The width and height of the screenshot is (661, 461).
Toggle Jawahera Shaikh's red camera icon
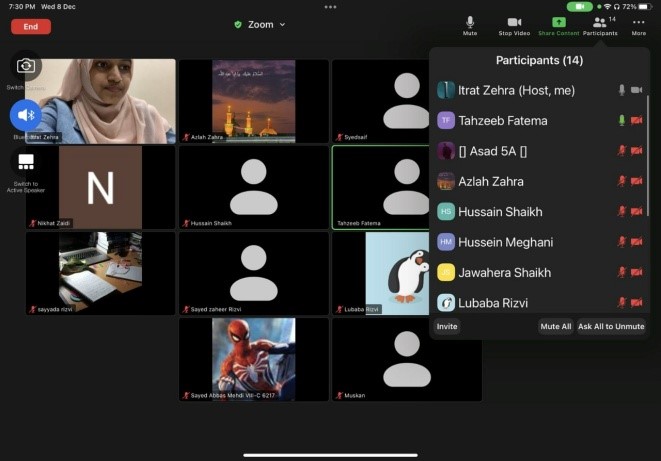[636, 272]
